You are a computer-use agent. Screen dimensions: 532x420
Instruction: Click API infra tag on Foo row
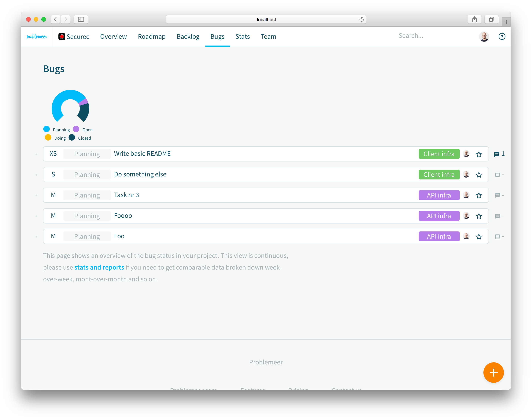(439, 236)
